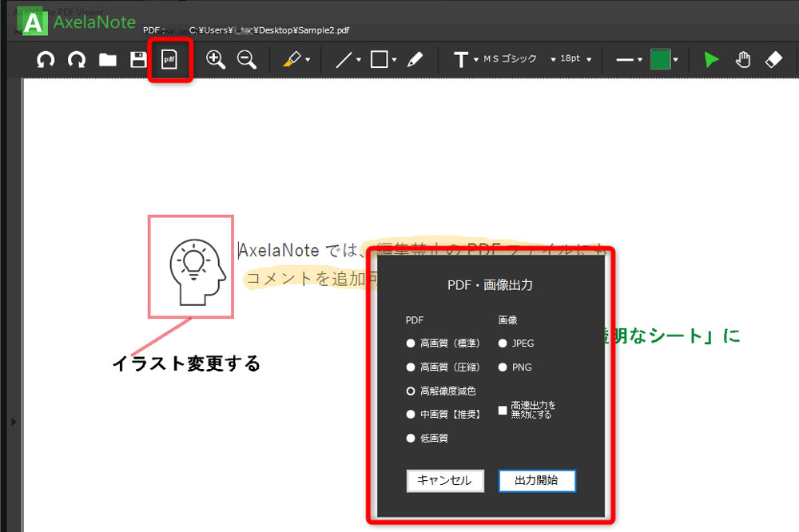799x532 pixels.
Task: Click キャンセル to cancel the export dialog
Action: tap(445, 480)
